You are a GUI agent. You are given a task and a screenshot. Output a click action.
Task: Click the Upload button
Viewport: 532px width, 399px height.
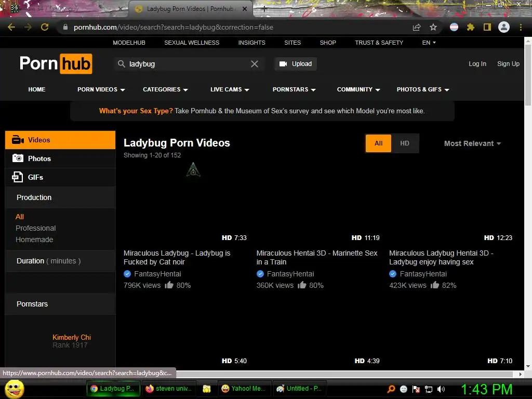pyautogui.click(x=296, y=64)
